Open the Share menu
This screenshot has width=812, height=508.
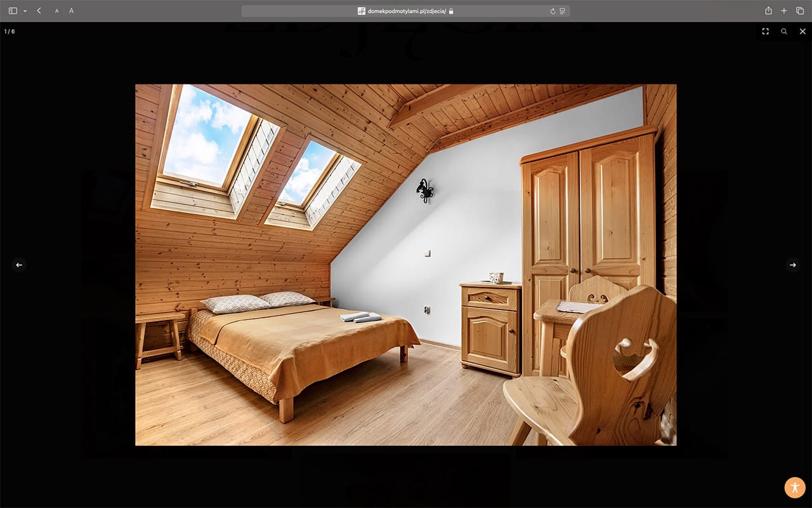768,11
